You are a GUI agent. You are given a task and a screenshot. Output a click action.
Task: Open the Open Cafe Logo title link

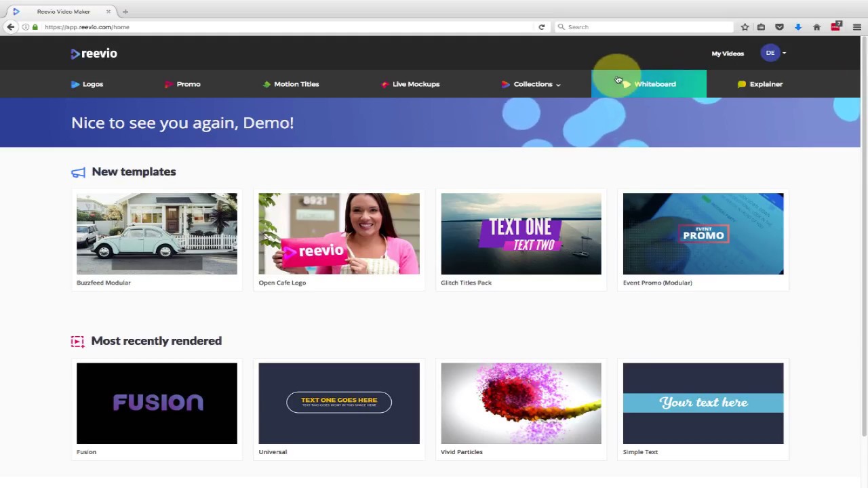(282, 283)
